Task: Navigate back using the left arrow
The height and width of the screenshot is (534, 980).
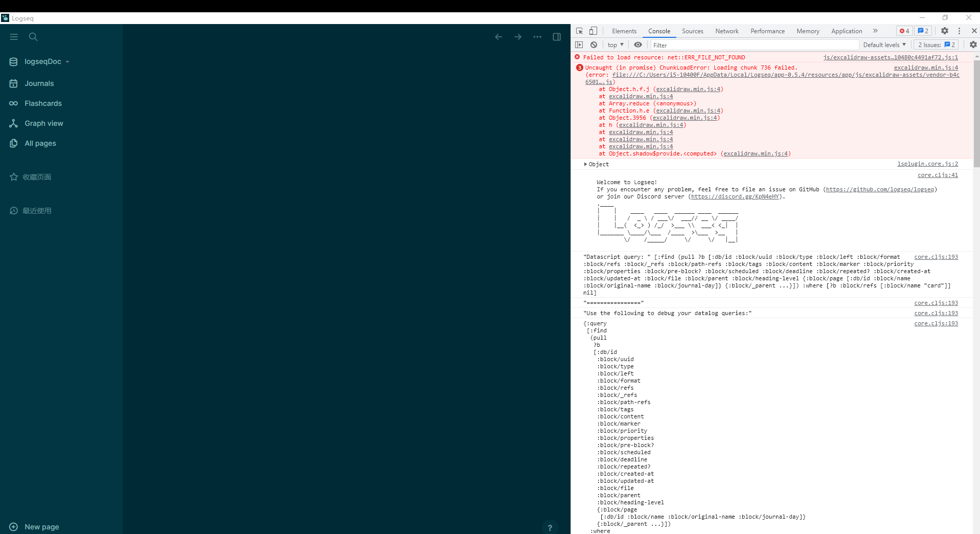Action: coord(497,36)
